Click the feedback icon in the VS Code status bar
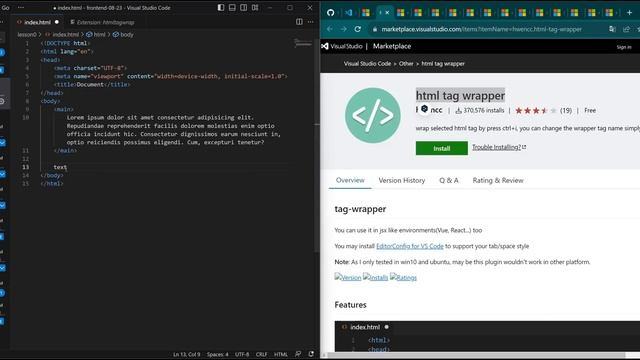 [298, 354]
